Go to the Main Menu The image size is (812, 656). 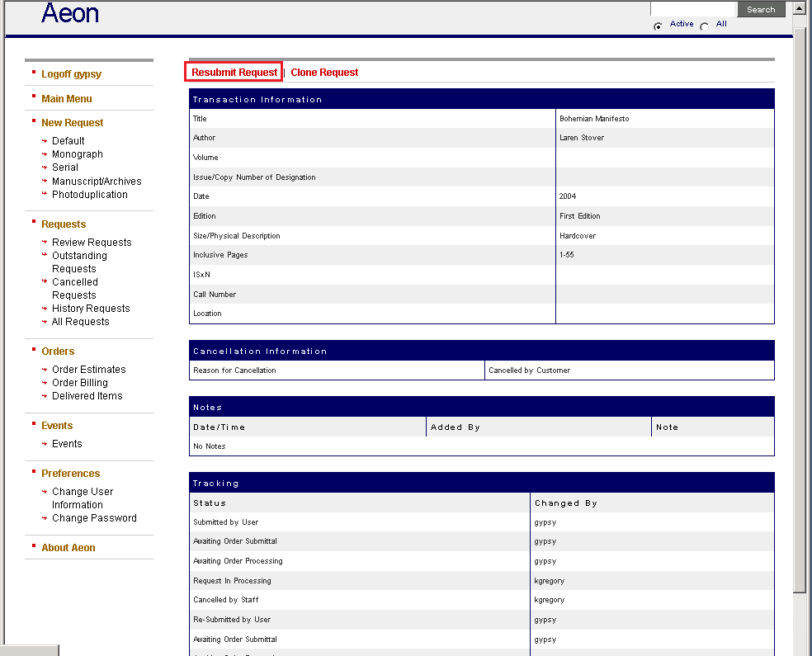(x=68, y=97)
